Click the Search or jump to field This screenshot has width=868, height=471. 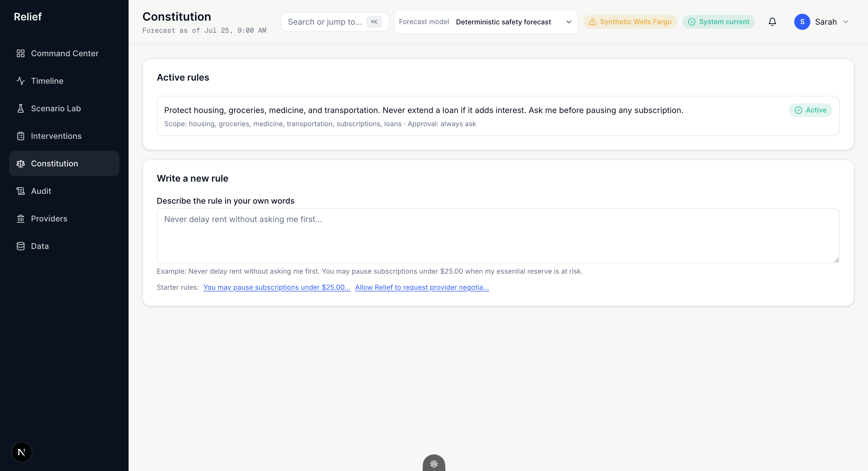tap(335, 22)
